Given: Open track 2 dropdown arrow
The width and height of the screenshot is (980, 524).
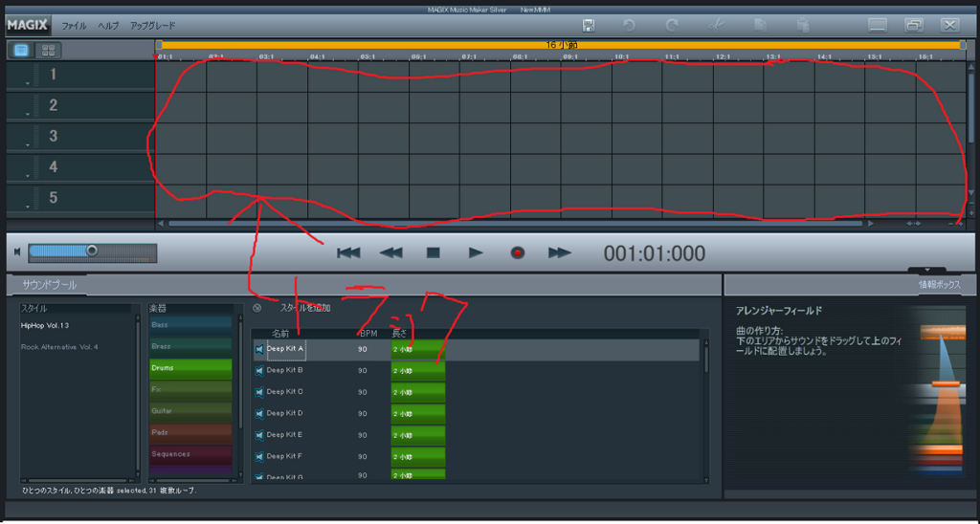Looking at the screenshot, I should pyautogui.click(x=28, y=114).
